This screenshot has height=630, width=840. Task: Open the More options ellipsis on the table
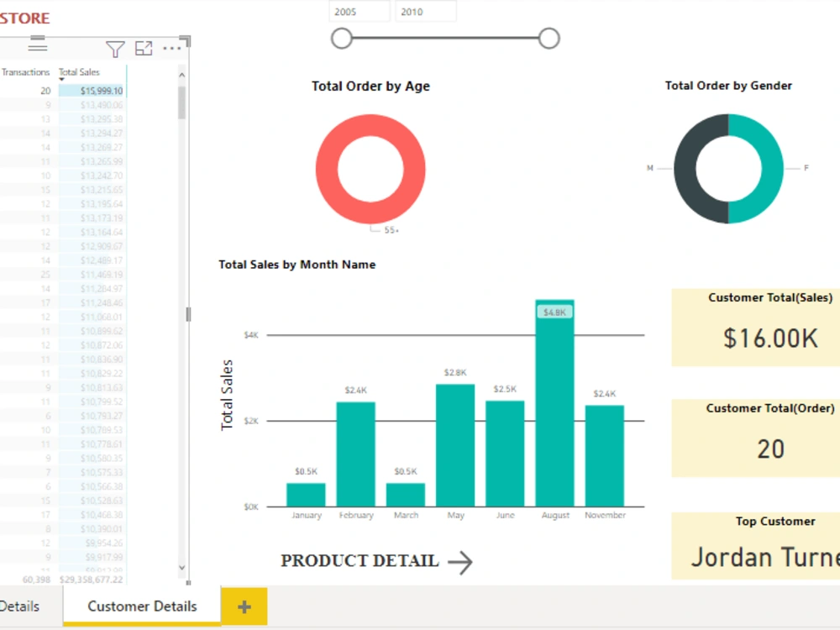point(172,49)
